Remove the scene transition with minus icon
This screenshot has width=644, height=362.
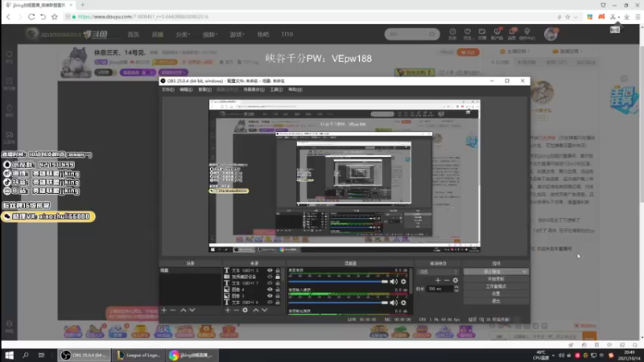click(x=447, y=280)
